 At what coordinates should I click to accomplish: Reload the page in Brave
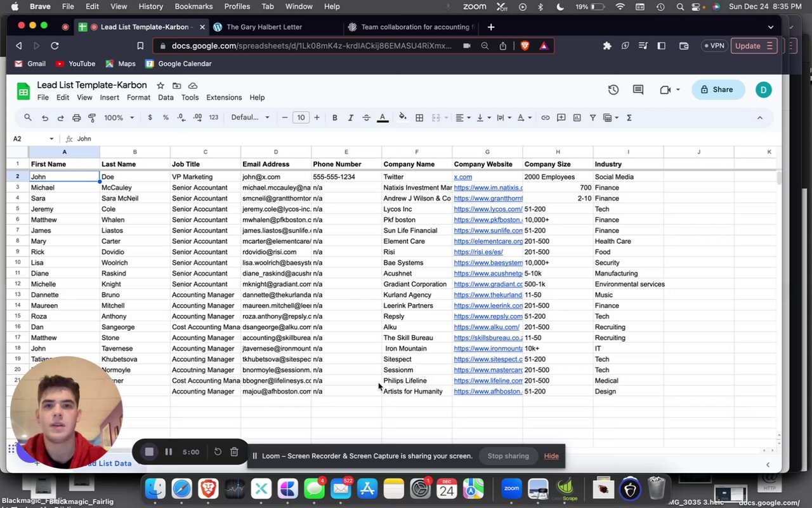click(x=55, y=46)
